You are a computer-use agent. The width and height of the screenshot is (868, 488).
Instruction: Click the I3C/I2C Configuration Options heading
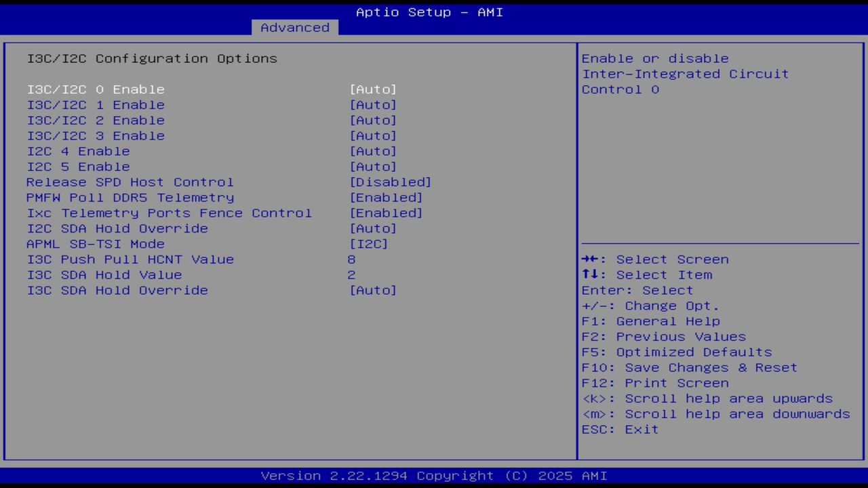(x=151, y=58)
